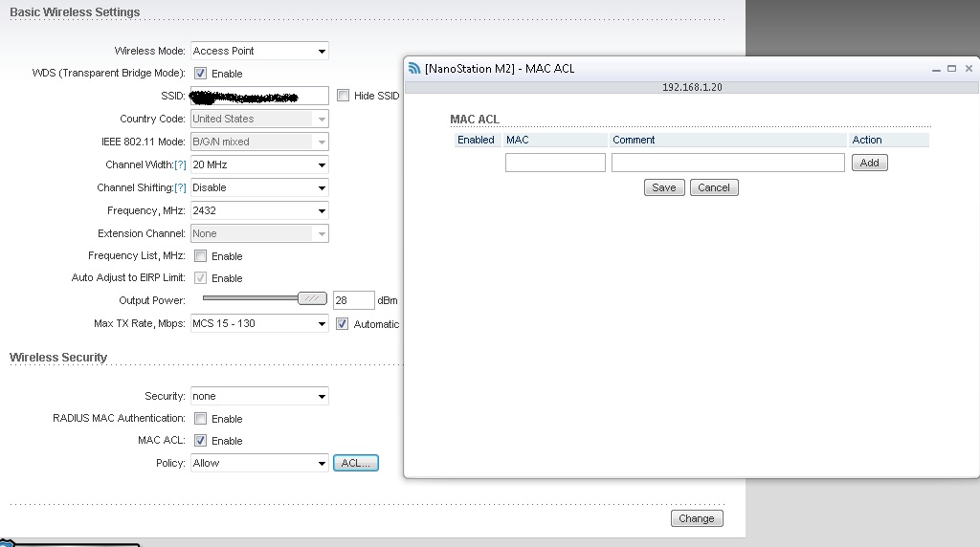Minimize the MAC ACL dialog
This screenshot has width=980, height=547.
(x=936, y=69)
